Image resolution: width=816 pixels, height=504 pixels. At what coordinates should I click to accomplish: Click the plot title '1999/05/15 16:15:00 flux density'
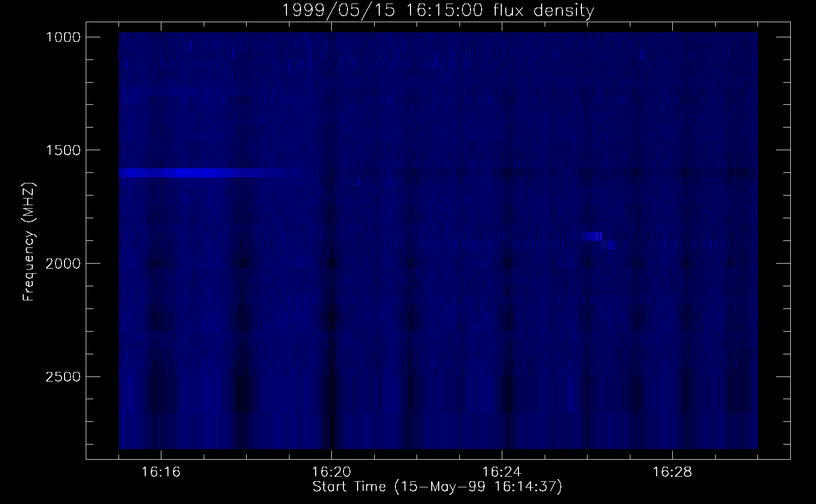438,10
